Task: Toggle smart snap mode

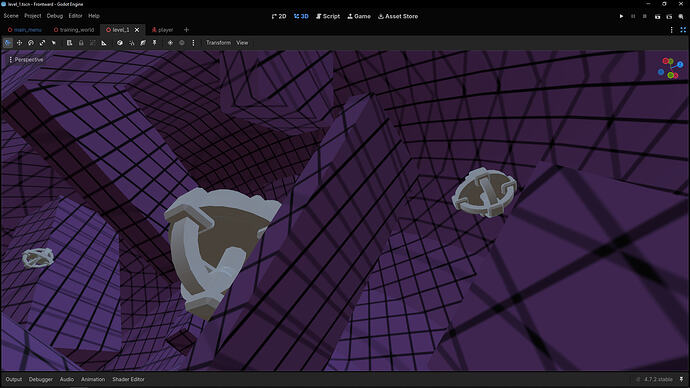Action: (132, 43)
